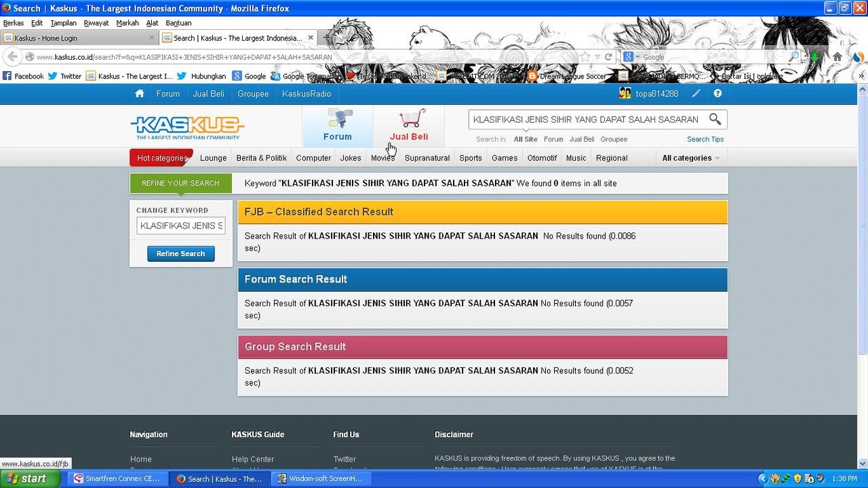Open the Bantuan menu
868x488 pixels.
click(x=178, y=23)
